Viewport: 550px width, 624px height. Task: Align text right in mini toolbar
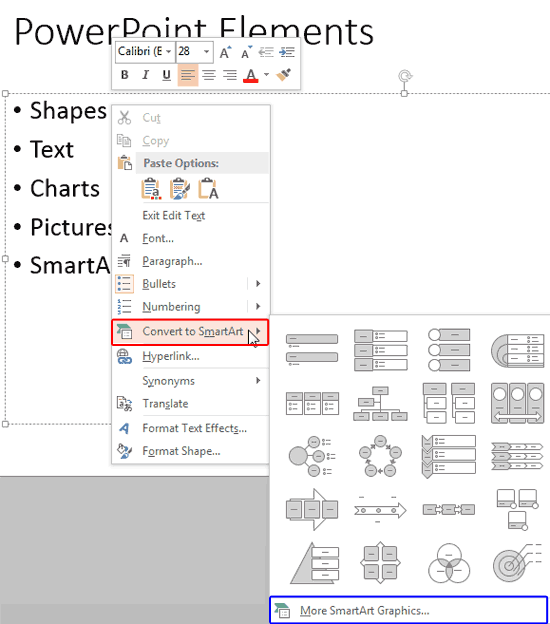pyautogui.click(x=230, y=75)
